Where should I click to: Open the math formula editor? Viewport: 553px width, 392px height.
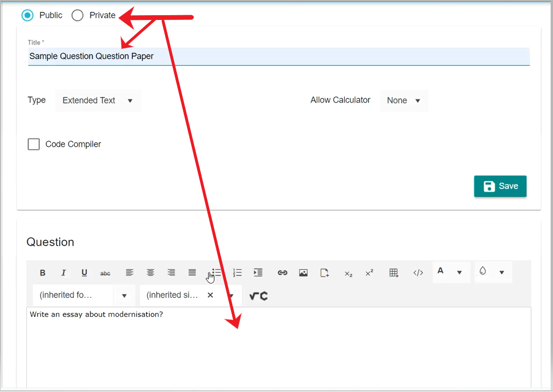coord(259,296)
